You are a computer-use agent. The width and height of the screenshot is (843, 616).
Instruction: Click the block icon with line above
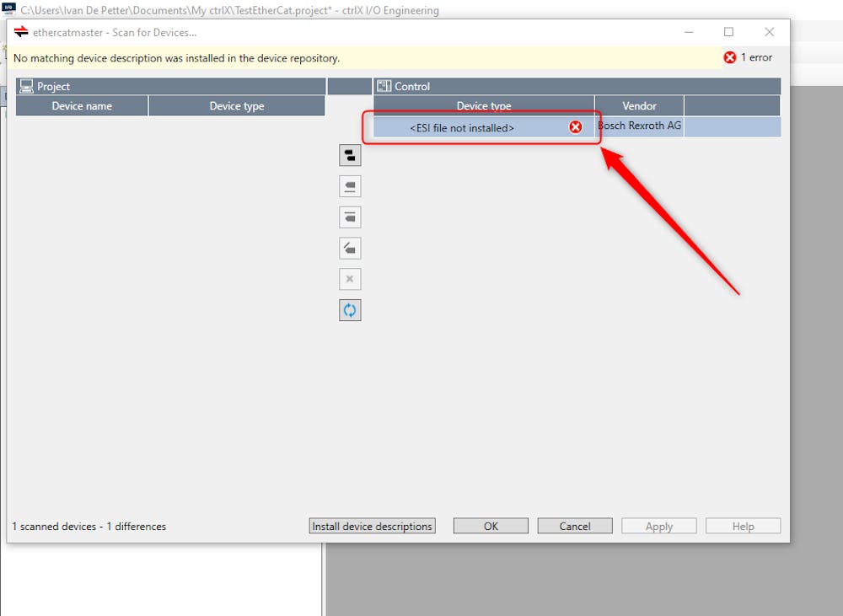coord(350,217)
